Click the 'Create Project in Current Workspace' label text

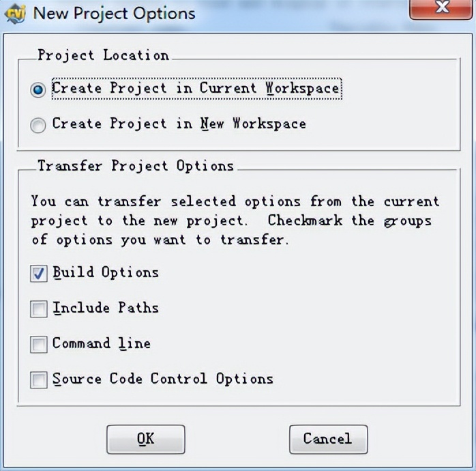click(x=196, y=89)
